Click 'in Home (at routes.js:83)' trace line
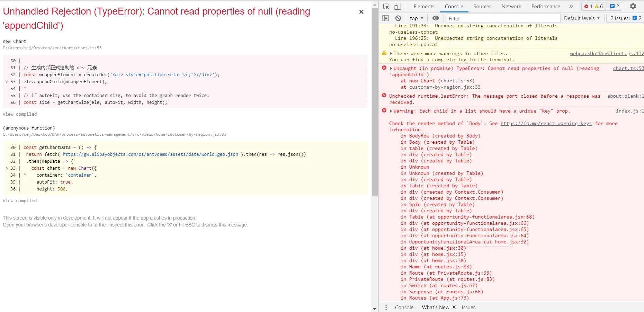 pyautogui.click(x=436, y=267)
